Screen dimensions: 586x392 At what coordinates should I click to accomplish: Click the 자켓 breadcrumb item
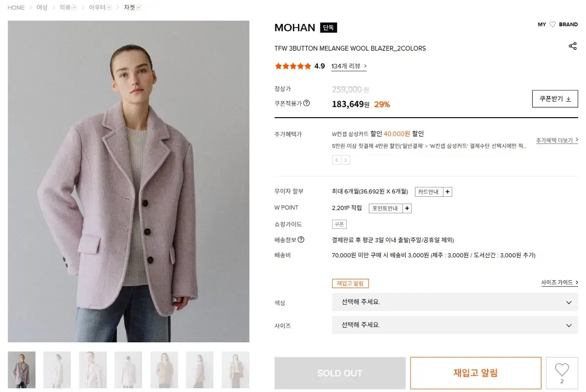pyautogui.click(x=129, y=7)
